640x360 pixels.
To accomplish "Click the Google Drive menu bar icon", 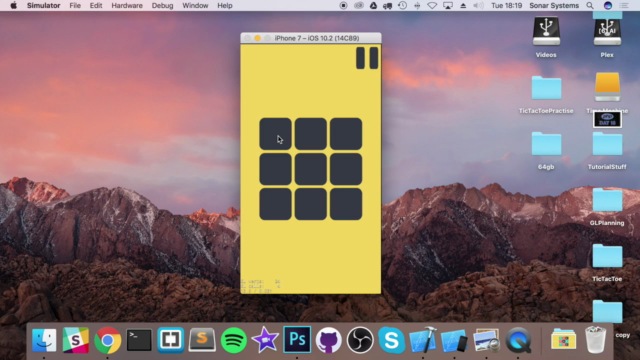I will tap(373, 6).
